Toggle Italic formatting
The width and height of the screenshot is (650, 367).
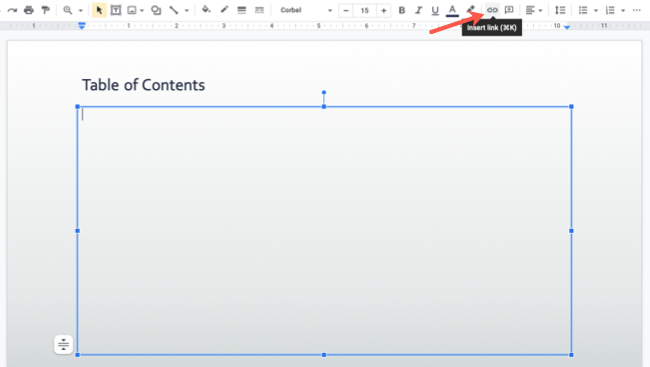click(418, 10)
